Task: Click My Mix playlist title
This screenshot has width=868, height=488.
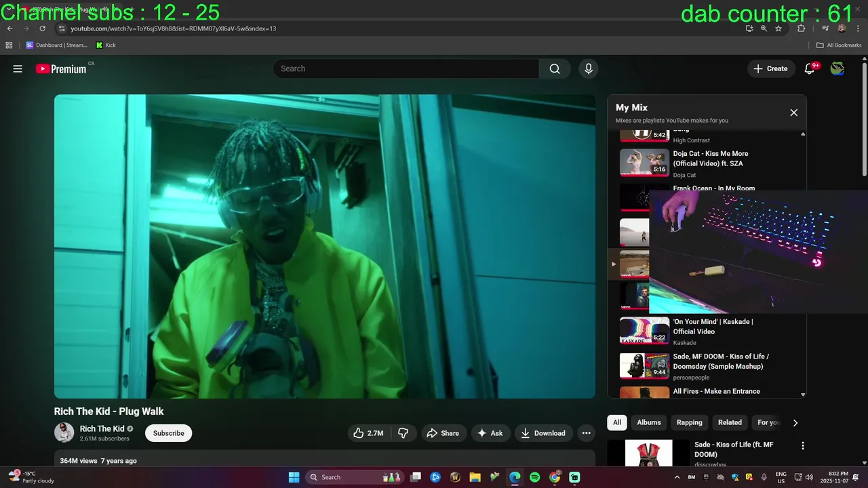Action: click(631, 107)
